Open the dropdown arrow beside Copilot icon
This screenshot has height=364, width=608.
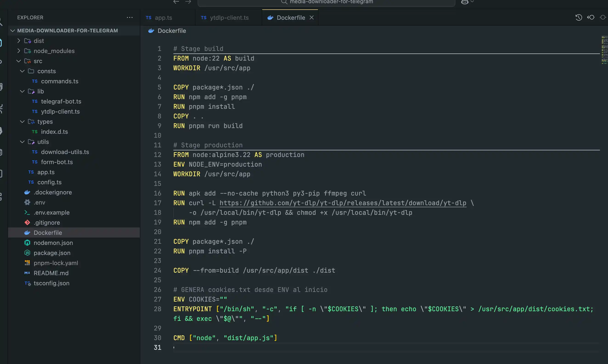[x=472, y=2]
